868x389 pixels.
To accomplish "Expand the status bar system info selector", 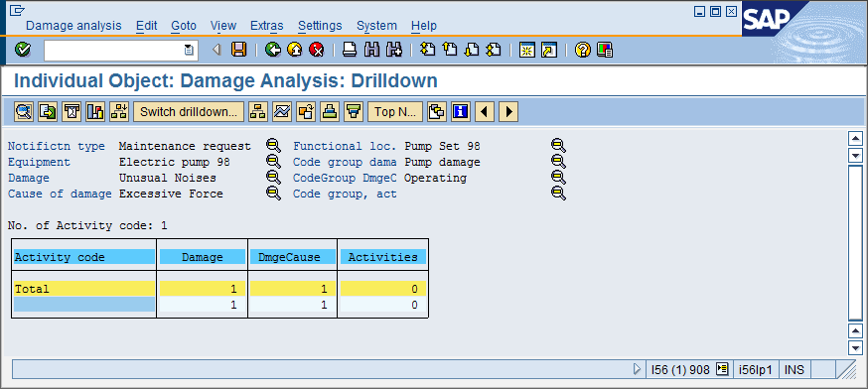I will [721, 369].
